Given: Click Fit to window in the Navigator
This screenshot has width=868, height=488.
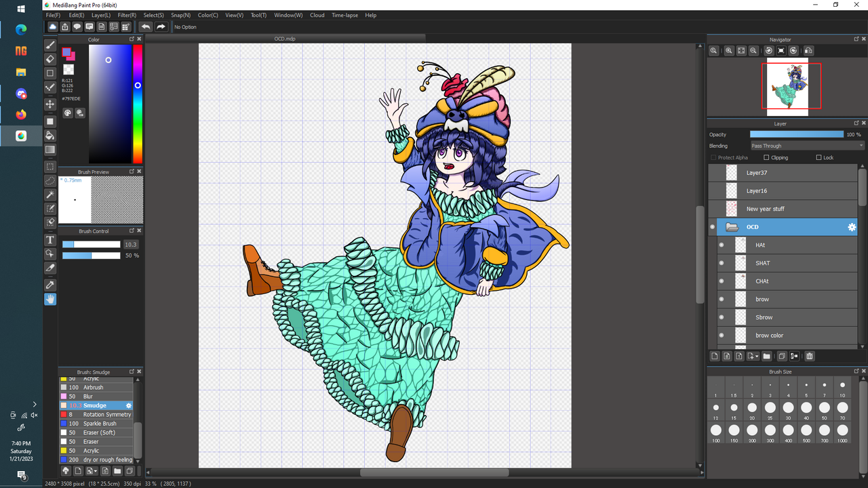Looking at the screenshot, I should (741, 51).
